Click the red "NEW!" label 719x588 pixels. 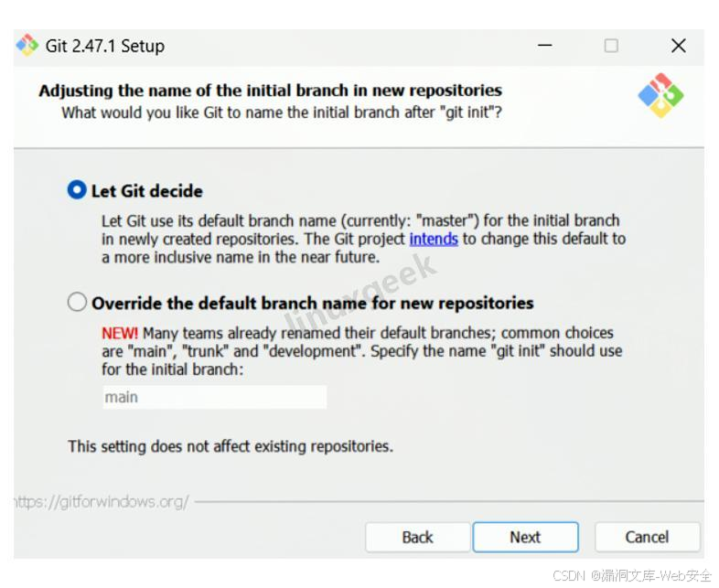tap(119, 333)
